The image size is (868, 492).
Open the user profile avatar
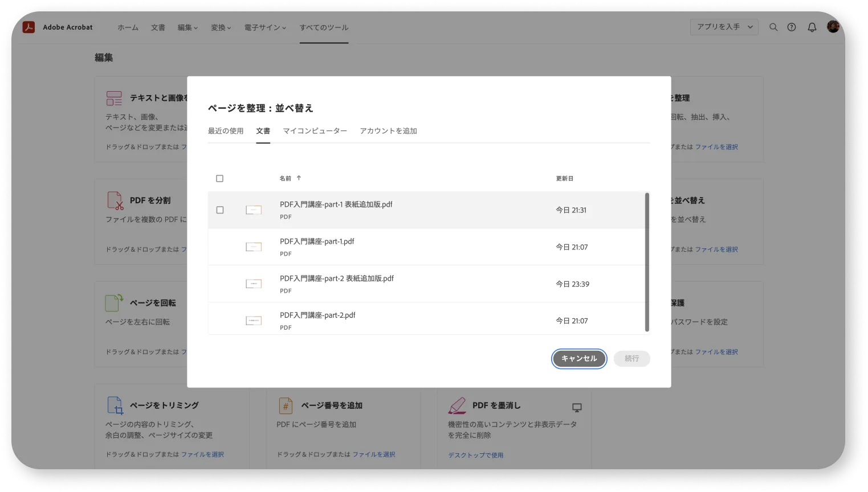[x=833, y=27]
